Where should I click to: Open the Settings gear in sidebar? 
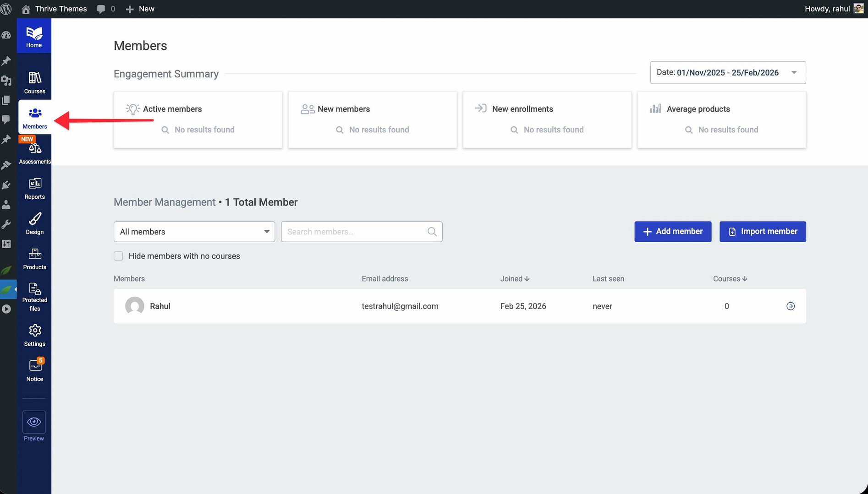(34, 336)
